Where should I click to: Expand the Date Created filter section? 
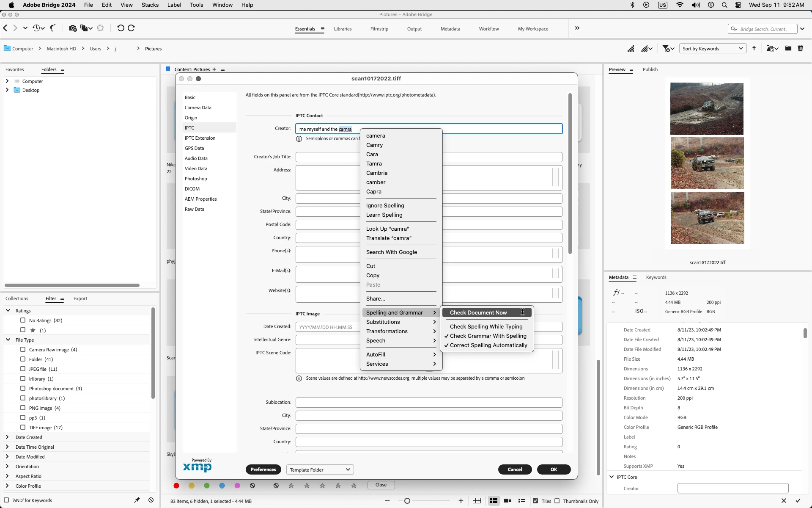point(7,437)
